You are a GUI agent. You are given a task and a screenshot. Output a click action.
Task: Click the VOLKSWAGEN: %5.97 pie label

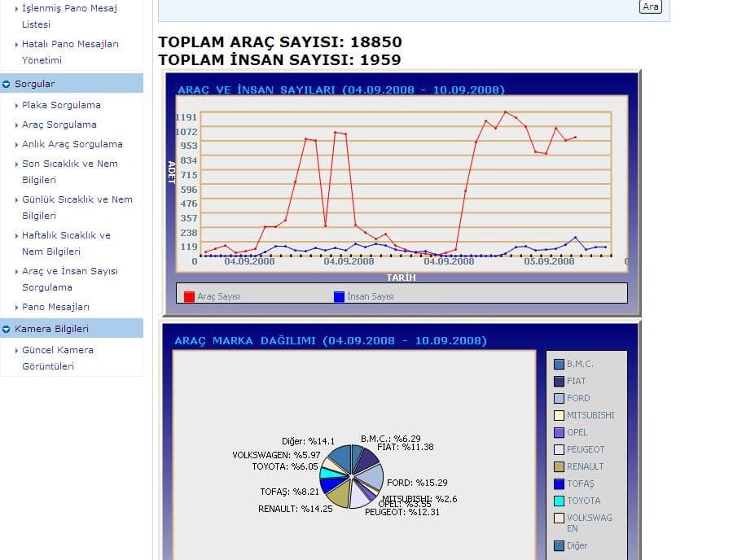pos(276,455)
